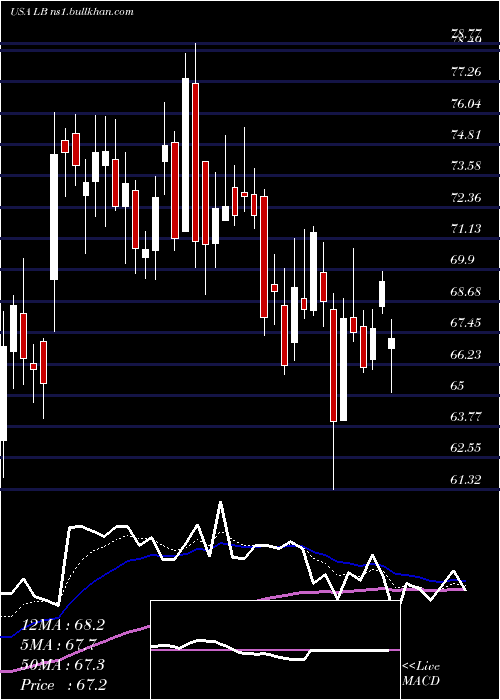
Task: Click the tallest white candlestick near 77.26
Action: (185, 155)
